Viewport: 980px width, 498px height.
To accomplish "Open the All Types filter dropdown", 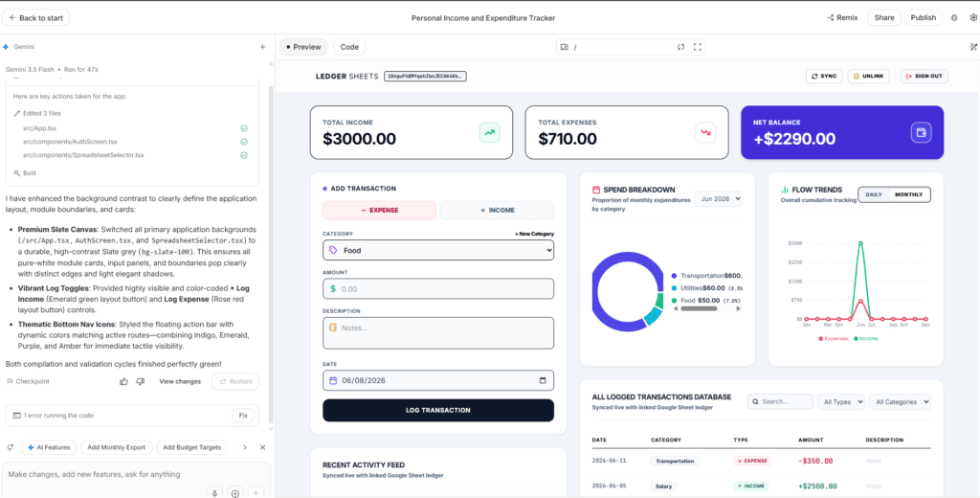I will [841, 401].
